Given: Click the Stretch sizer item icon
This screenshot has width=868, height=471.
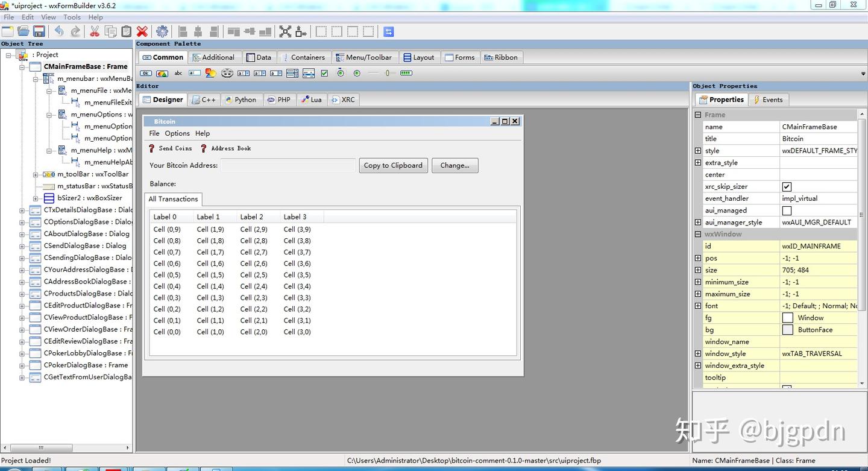Looking at the screenshot, I should pos(301,31).
